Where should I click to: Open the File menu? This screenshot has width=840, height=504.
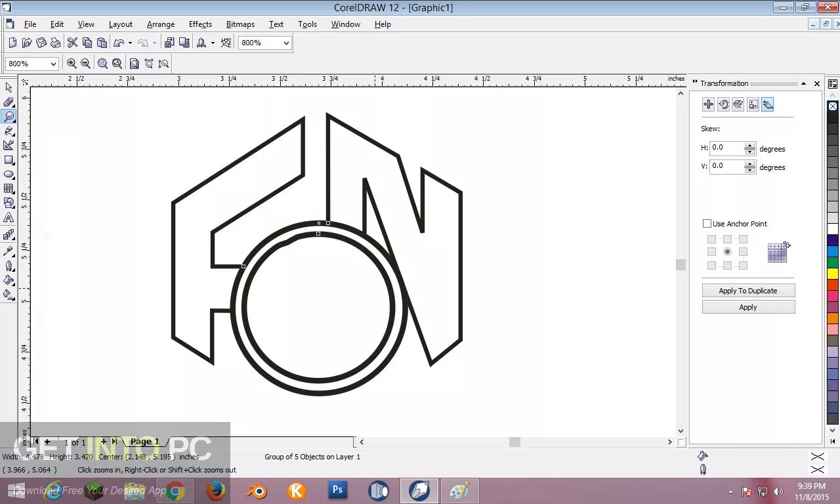(x=30, y=24)
